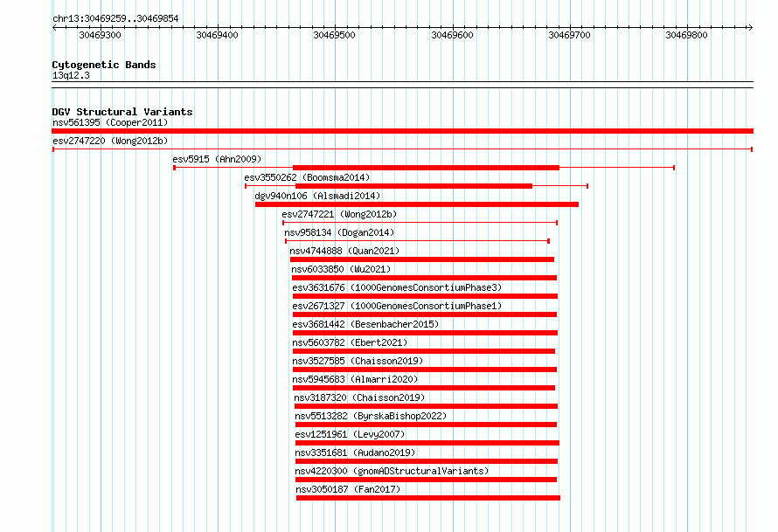The height and width of the screenshot is (532, 778).
Task: Click ruler coordinate 30469800
Action: [x=687, y=35]
